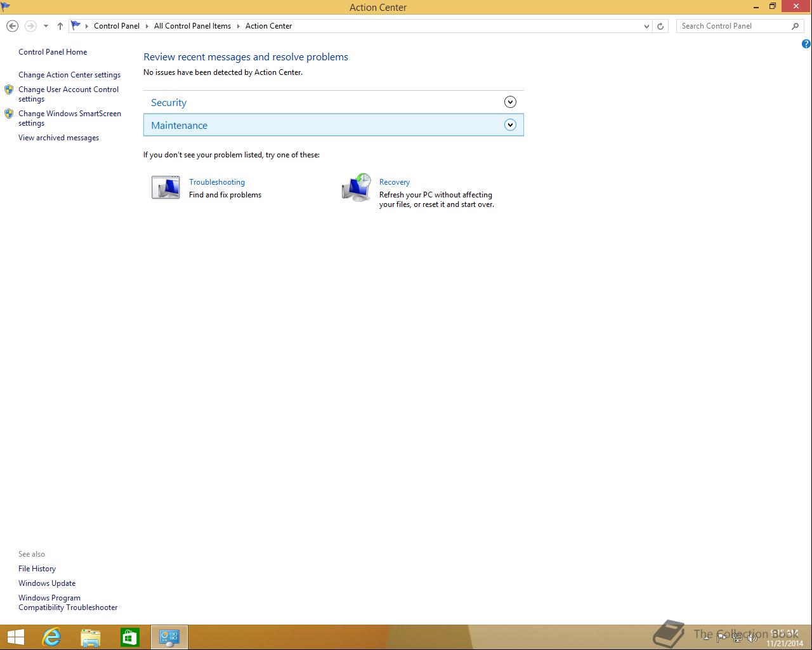This screenshot has width=812, height=650.
Task: Click 'Find and fix problems' text
Action: 225,195
